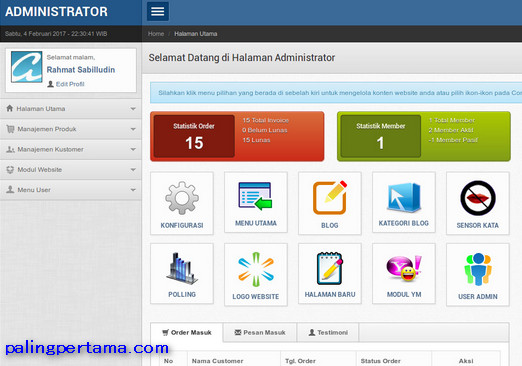Click the '2 Member Aktif' text

coord(451,130)
